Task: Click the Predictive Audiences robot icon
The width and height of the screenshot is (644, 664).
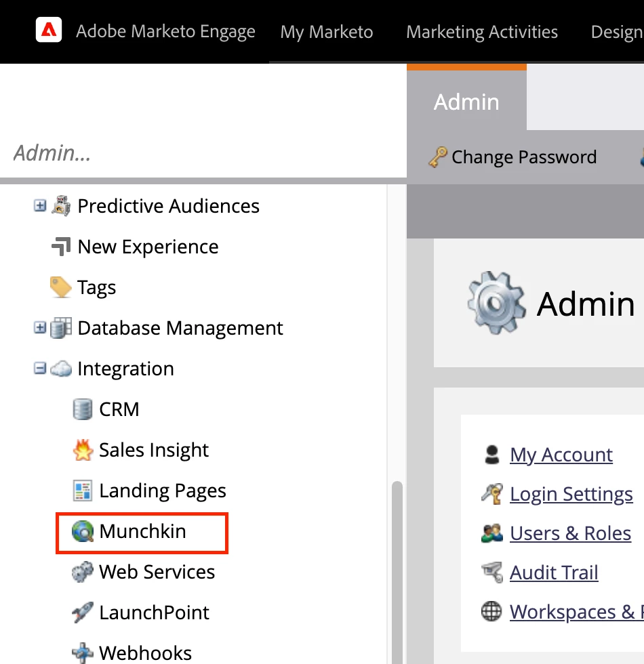Action: click(61, 206)
